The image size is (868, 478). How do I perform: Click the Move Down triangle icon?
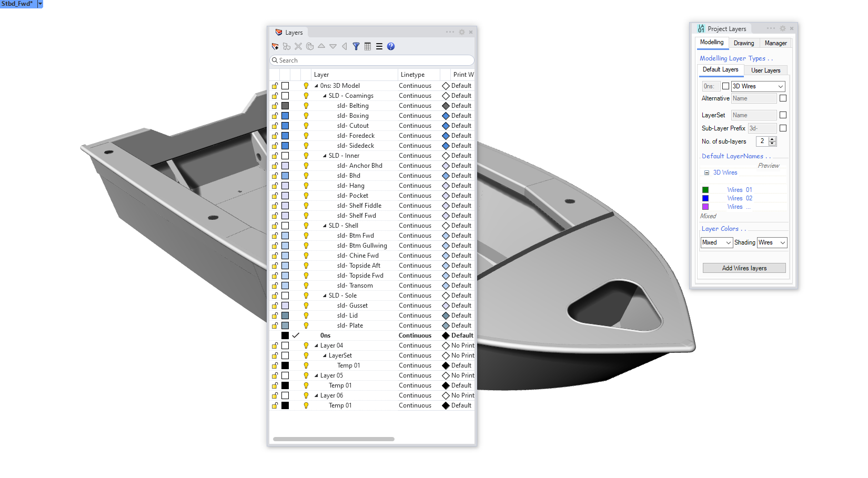coord(333,46)
